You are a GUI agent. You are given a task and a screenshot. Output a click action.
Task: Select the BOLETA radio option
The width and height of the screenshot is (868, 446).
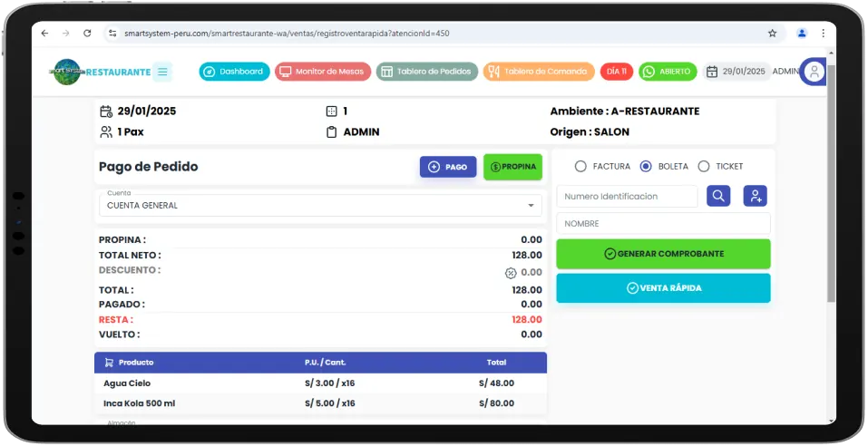(646, 167)
